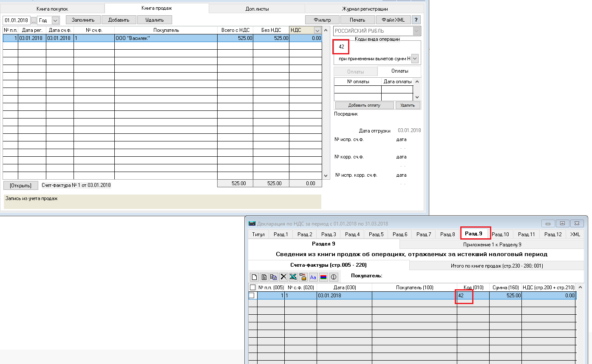Screen dimensions: 592x364
Task: Click the Добавить оплату button
Action: click(x=364, y=105)
